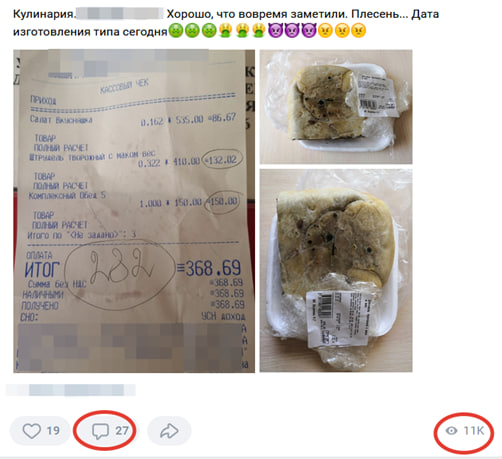Click the 11K views count
502x459 pixels.
click(x=474, y=431)
